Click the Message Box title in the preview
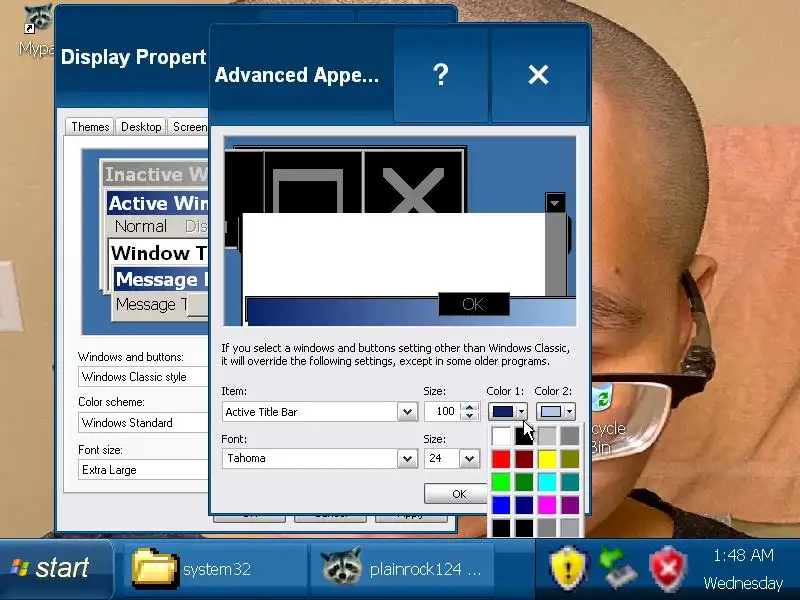 pyautogui.click(x=161, y=279)
